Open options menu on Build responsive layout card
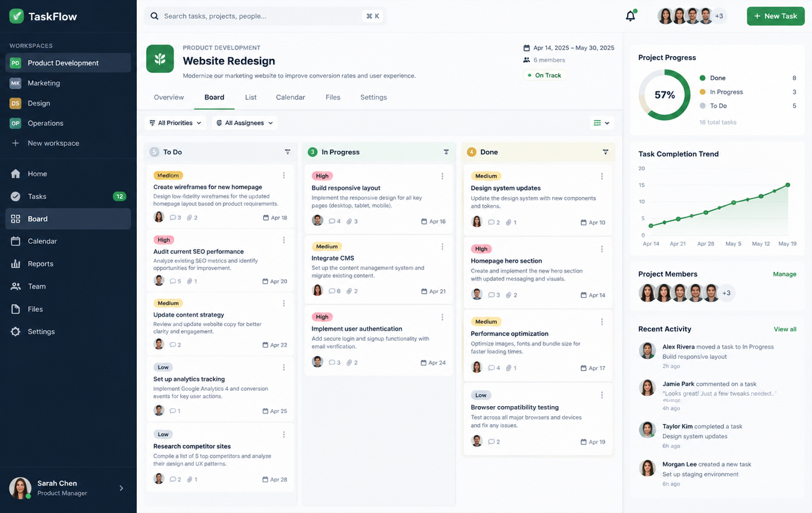Viewport: 812px width, 513px height. tap(442, 176)
